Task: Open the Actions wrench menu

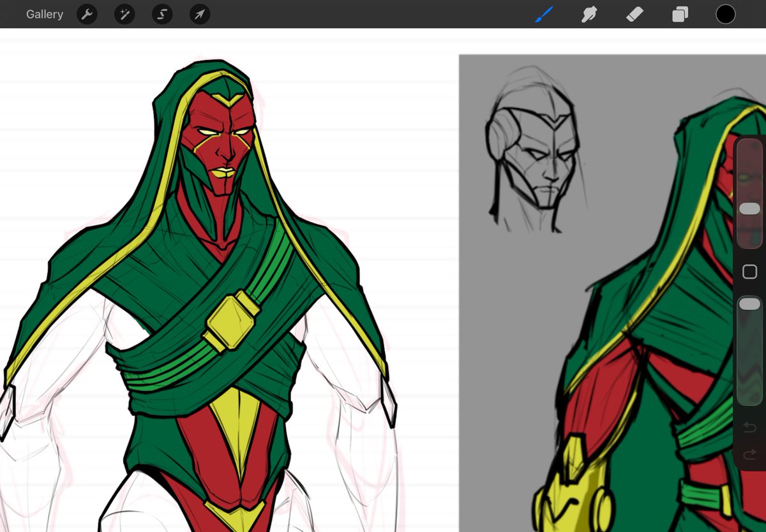Action: [x=87, y=14]
